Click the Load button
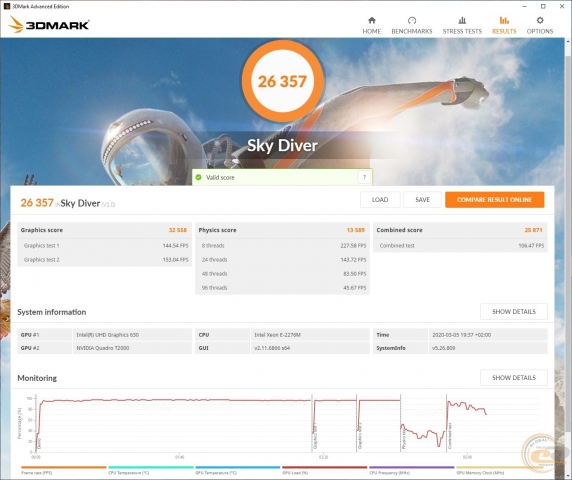The width and height of the screenshot is (572, 480). [380, 200]
